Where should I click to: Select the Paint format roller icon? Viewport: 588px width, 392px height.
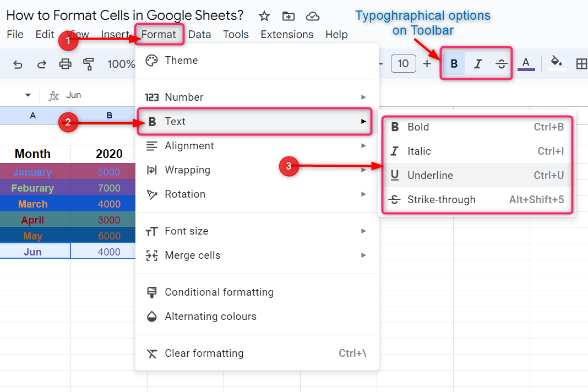tap(89, 64)
